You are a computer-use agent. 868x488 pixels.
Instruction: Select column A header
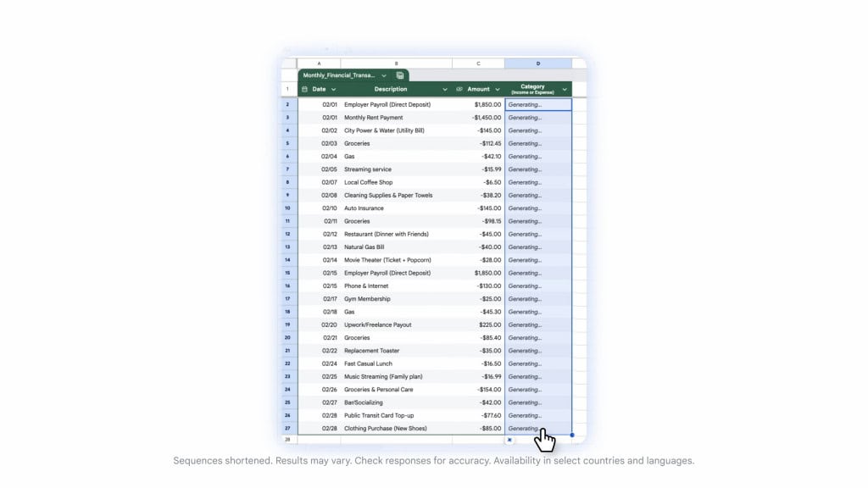(319, 64)
